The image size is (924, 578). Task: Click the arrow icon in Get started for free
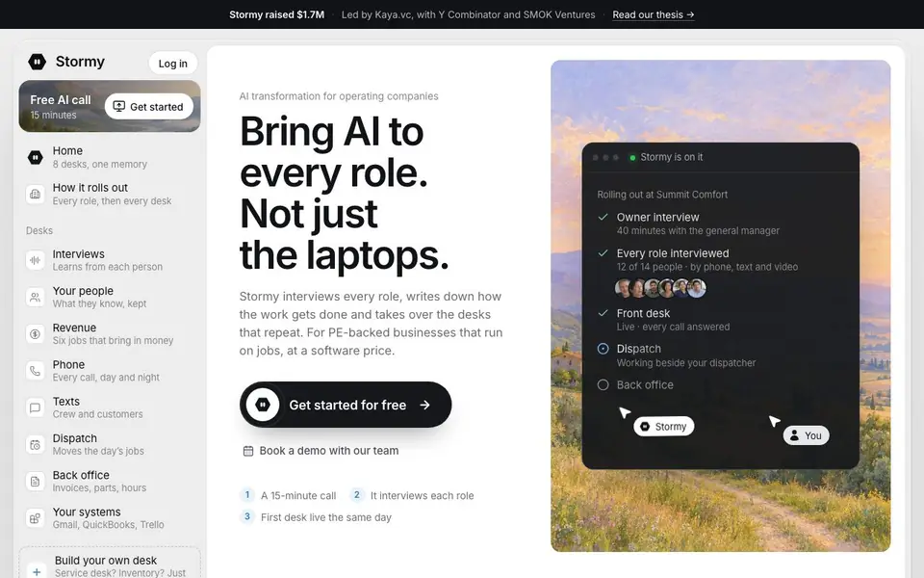point(424,406)
